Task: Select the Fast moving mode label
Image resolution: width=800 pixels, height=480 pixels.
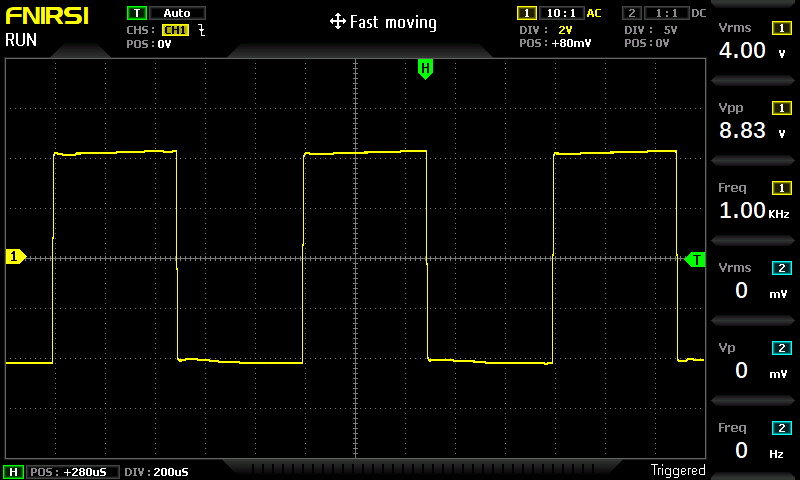Action: point(393,22)
